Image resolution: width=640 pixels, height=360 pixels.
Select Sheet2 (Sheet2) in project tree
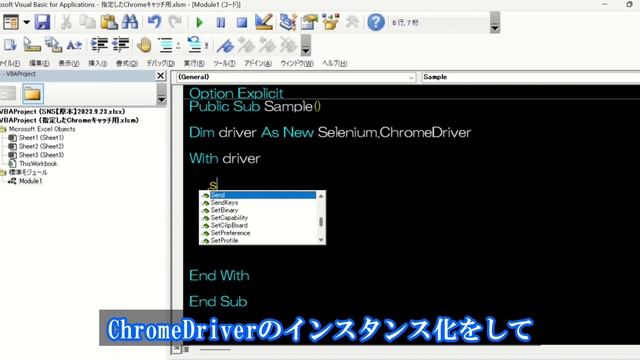click(x=41, y=146)
